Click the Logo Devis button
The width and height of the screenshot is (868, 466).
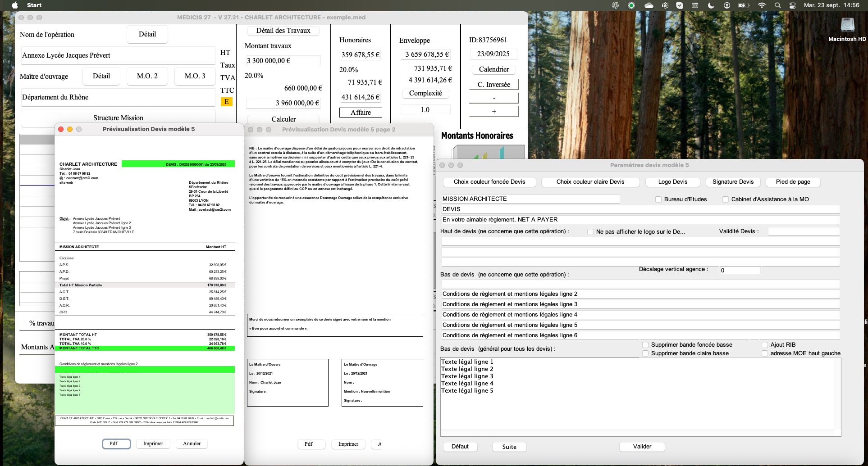(673, 182)
